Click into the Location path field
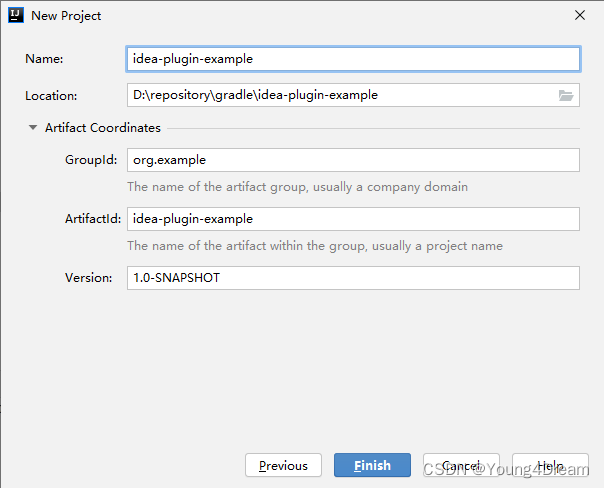This screenshot has height=488, width=604. pos(340,96)
